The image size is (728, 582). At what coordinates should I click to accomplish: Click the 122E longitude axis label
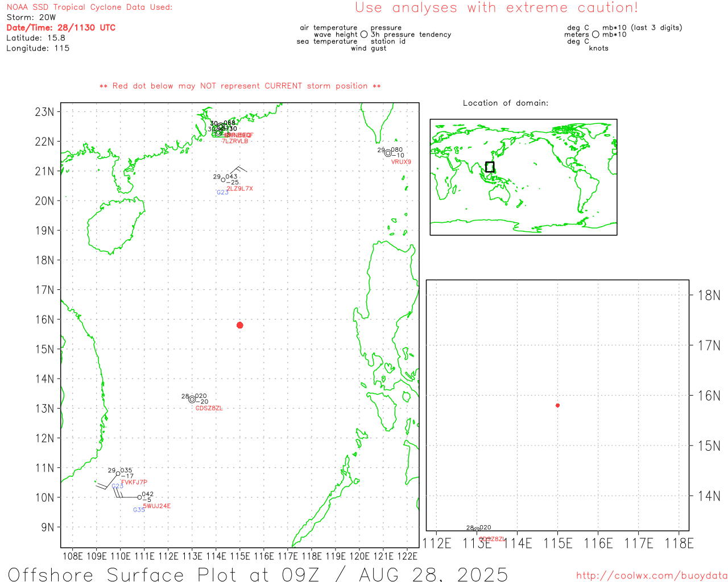click(x=407, y=556)
